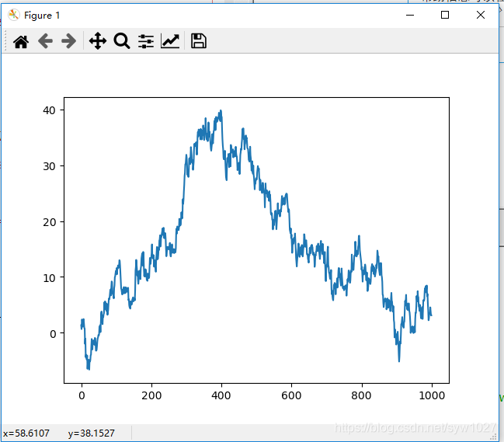The height and width of the screenshot is (442, 504).
Task: Click the cursor readout x=58.6107
Action: [26, 433]
